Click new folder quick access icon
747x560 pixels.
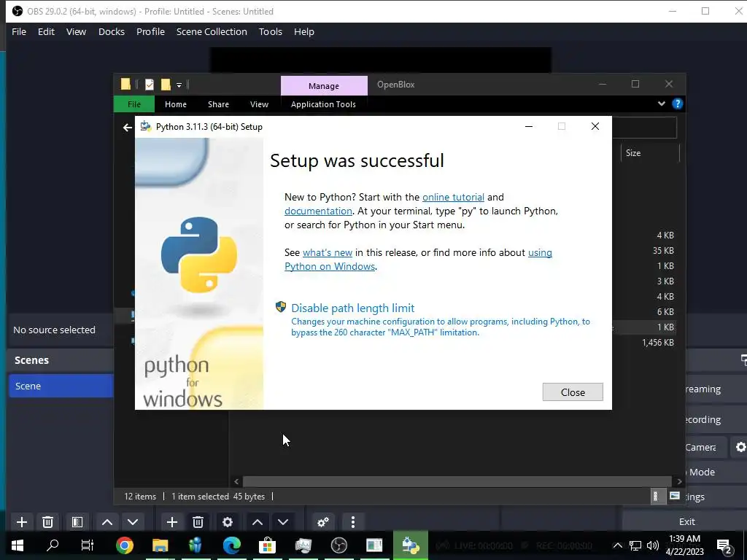tap(166, 85)
